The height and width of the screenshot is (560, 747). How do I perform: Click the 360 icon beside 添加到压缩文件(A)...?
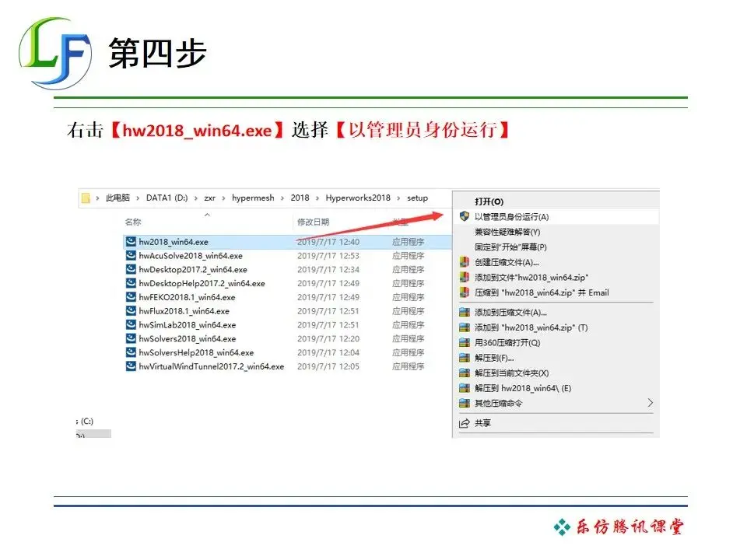pos(465,313)
